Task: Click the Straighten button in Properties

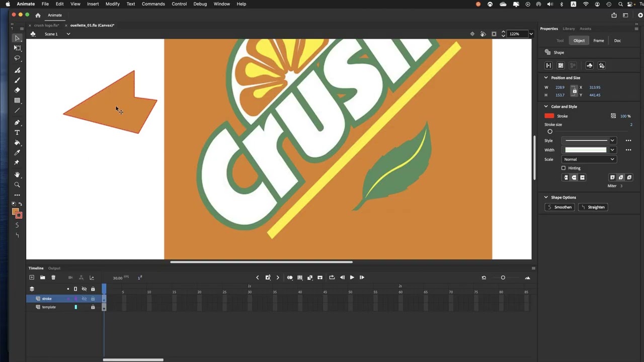Action: coord(593,207)
